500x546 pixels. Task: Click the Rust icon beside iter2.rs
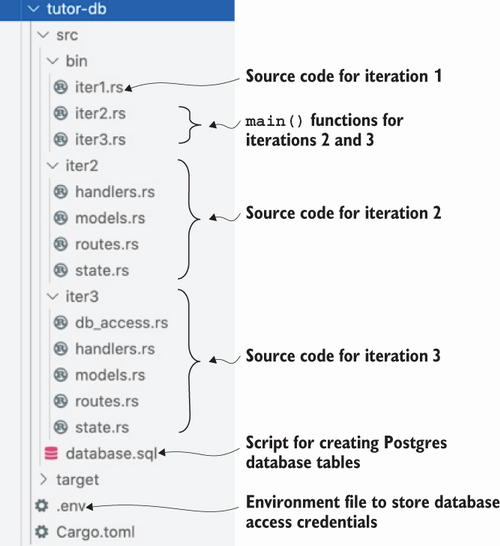pos(61,113)
